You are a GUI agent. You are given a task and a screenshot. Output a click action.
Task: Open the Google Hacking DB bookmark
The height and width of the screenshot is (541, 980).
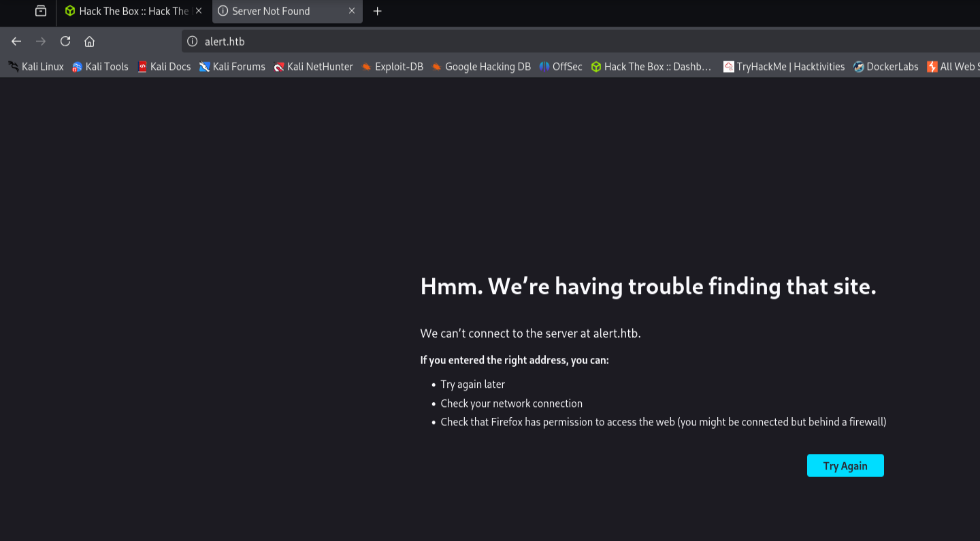click(x=480, y=67)
